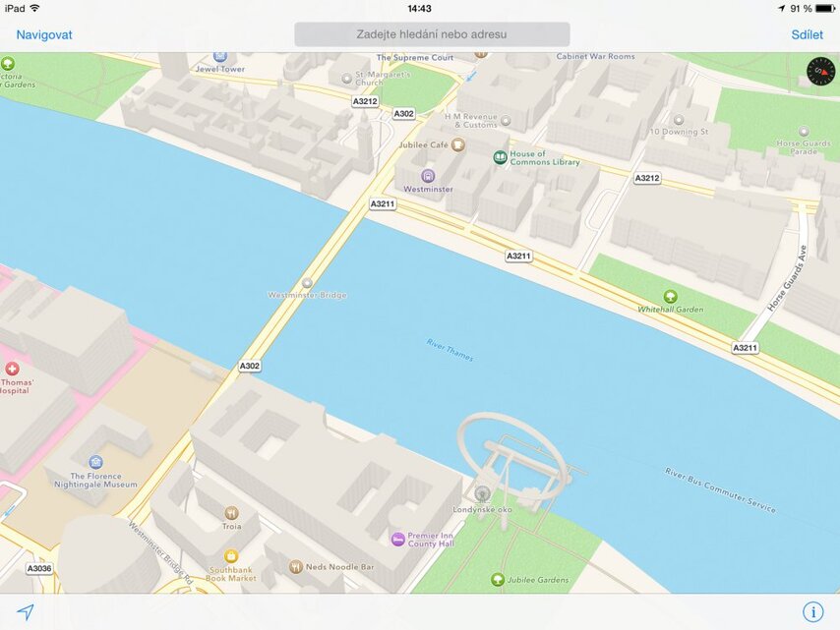840x630 pixels.
Task: Open the Sdílet sharing menu
Action: pyautogui.click(x=808, y=34)
